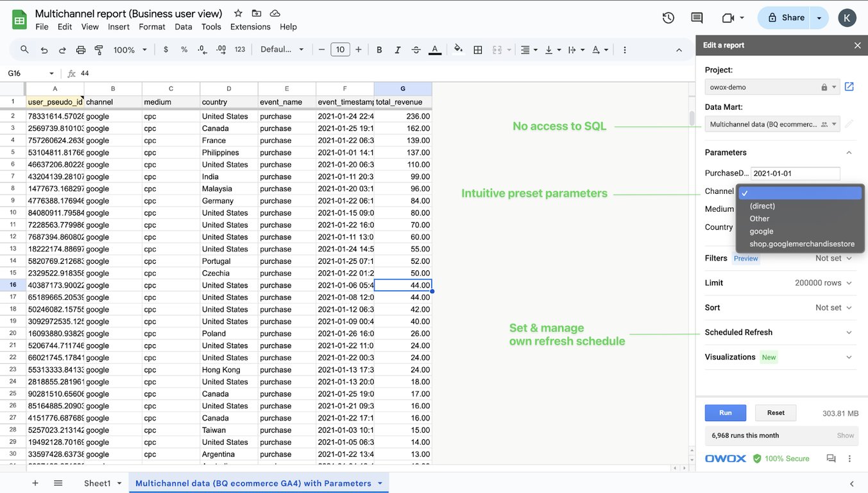
Task: Decrease the font size
Action: (x=321, y=49)
